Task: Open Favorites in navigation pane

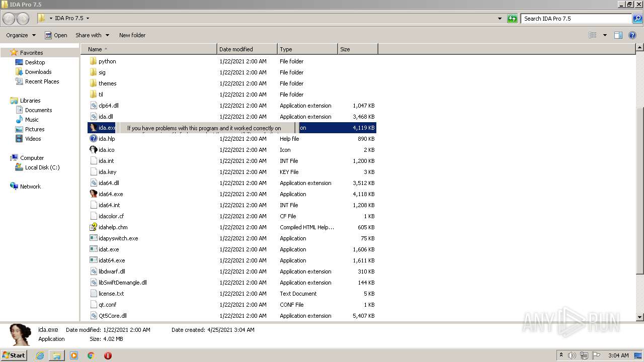Action: pyautogui.click(x=31, y=53)
